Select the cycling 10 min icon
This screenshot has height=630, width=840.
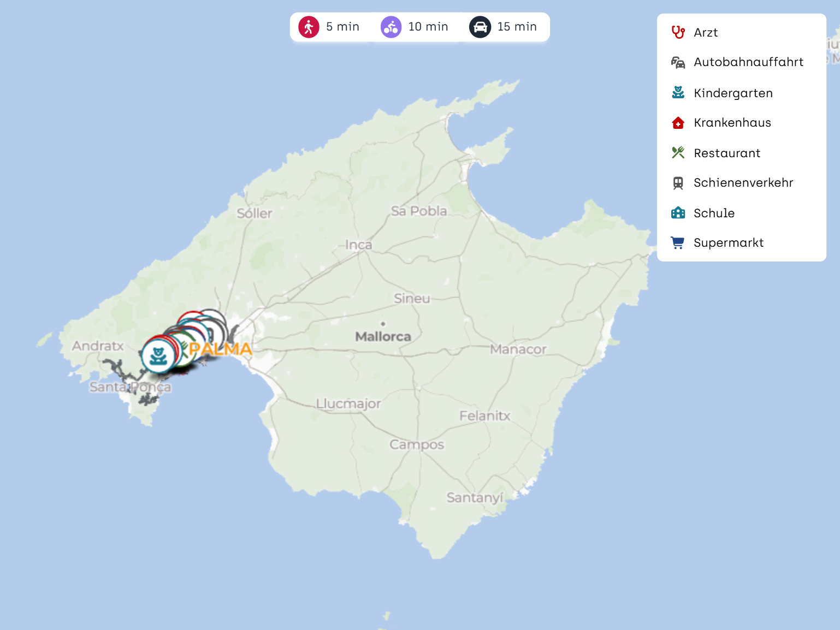coord(391,27)
